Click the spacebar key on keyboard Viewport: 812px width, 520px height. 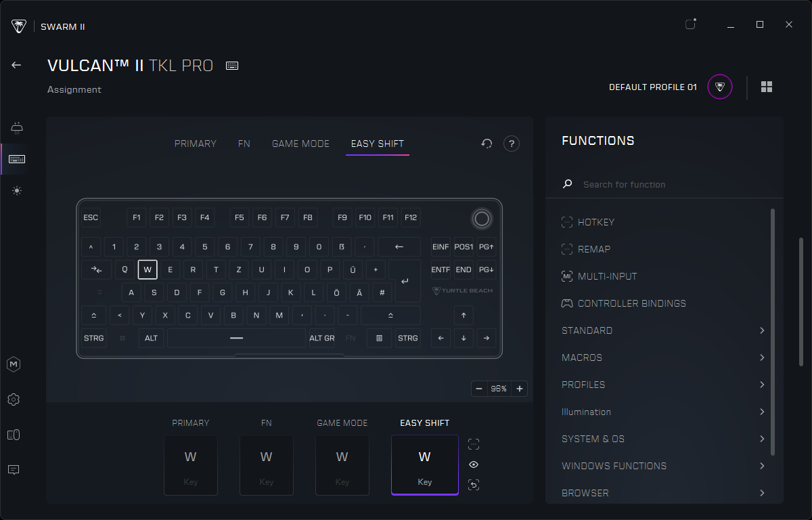tap(236, 338)
